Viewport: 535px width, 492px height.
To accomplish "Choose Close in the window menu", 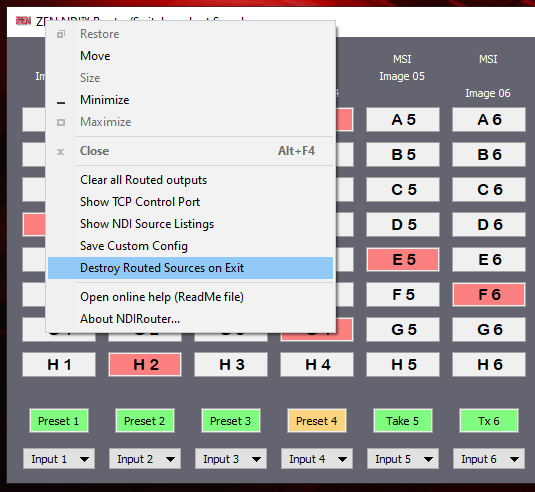I will (190, 151).
